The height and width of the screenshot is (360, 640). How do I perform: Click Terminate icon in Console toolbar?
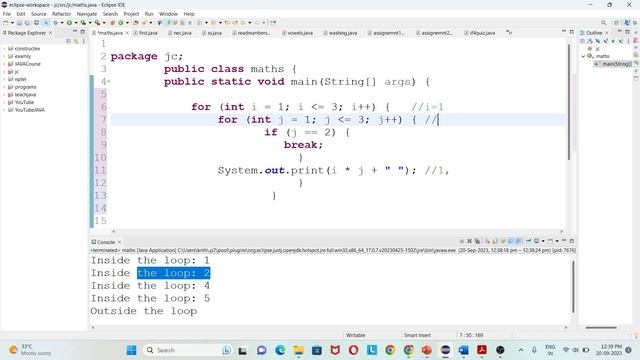coord(462,241)
